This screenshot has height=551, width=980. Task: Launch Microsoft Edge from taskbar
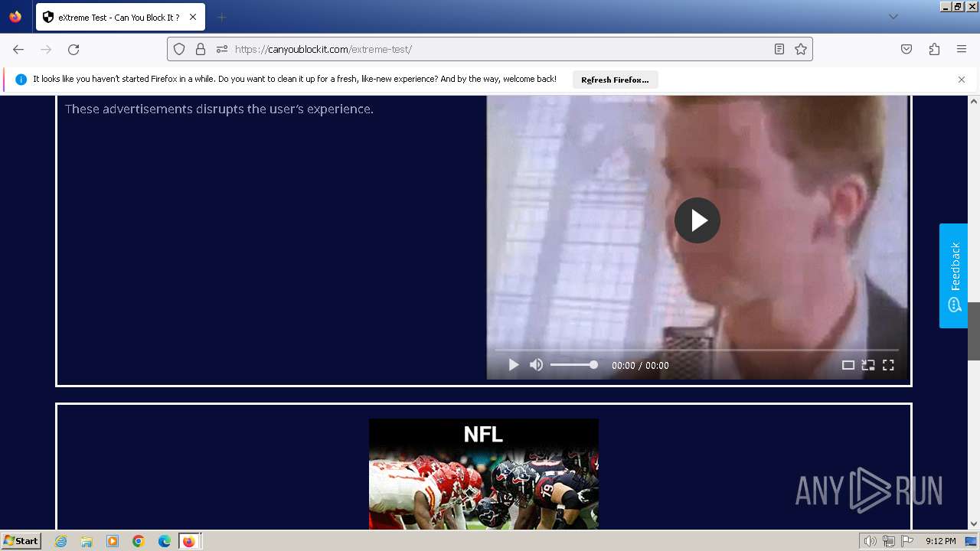165,541
